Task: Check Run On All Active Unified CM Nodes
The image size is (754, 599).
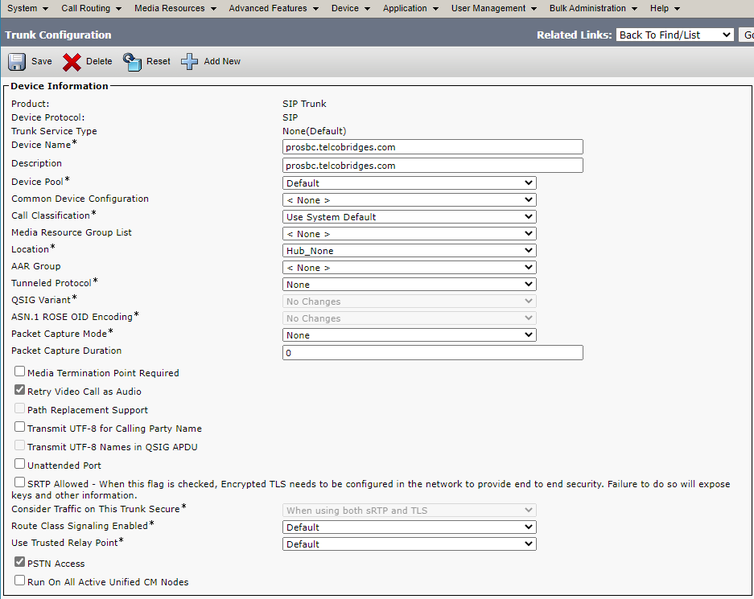Action: (x=19, y=580)
